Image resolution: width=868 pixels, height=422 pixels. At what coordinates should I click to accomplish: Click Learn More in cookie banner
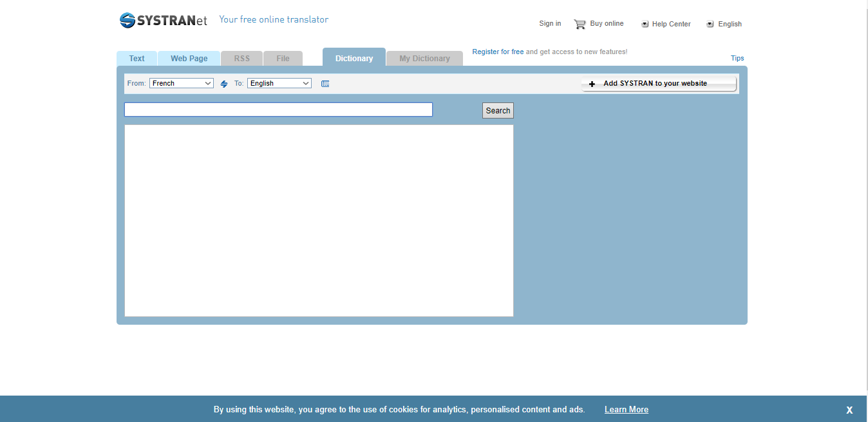tap(627, 410)
